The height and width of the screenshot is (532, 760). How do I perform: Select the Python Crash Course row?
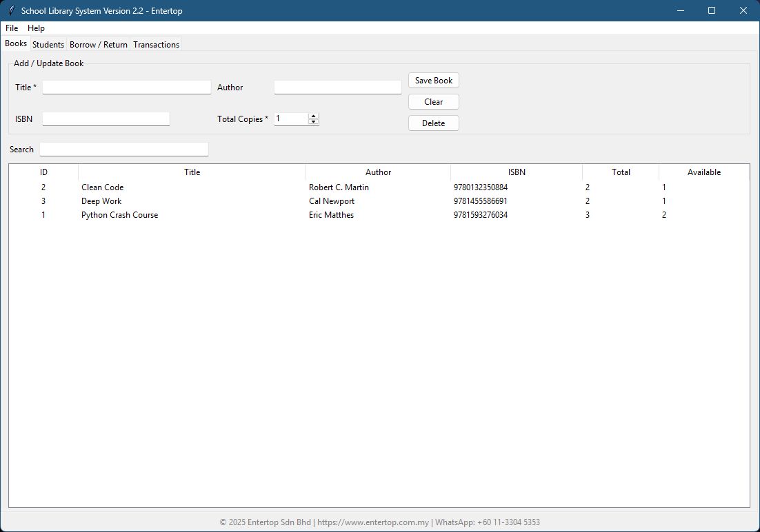click(379, 214)
